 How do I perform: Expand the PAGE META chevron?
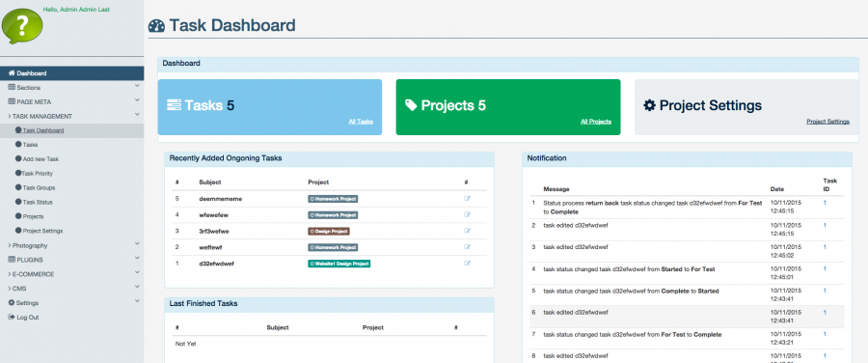137,100
